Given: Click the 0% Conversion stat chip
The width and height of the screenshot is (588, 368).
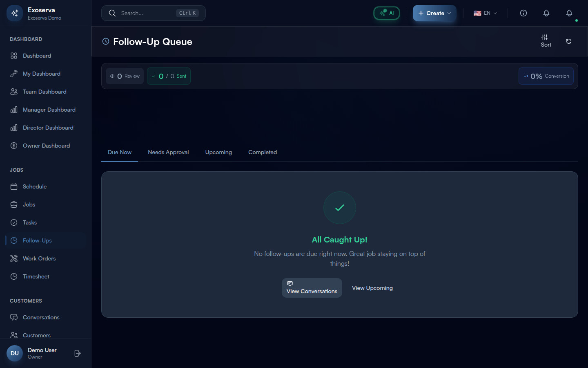Looking at the screenshot, I should coord(546,76).
